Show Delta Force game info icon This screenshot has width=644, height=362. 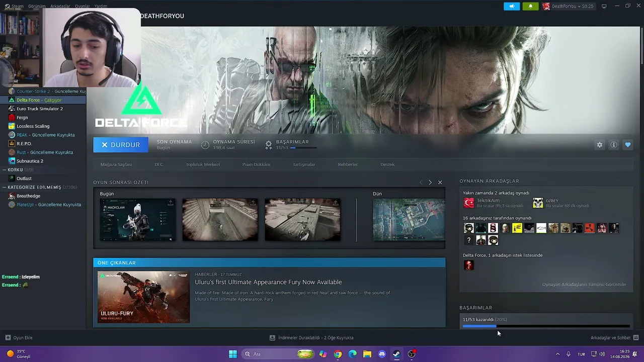click(614, 145)
